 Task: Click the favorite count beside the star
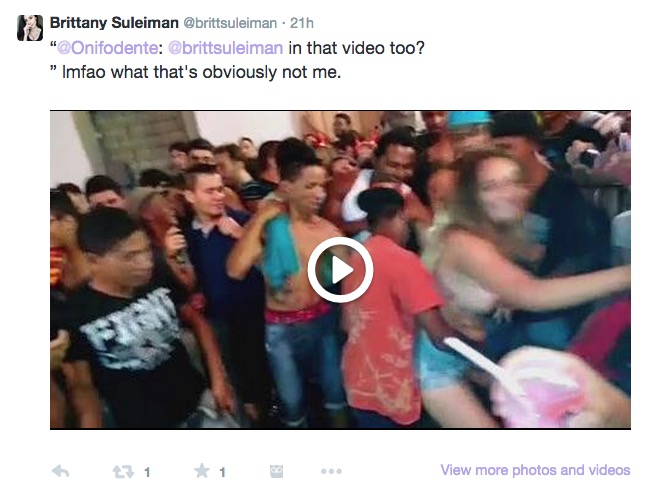click(223, 472)
